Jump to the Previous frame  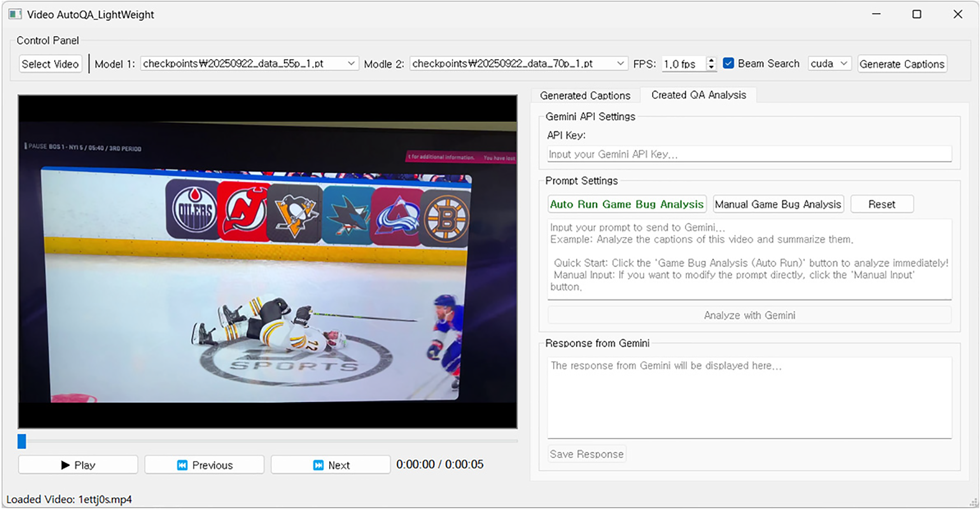point(205,465)
